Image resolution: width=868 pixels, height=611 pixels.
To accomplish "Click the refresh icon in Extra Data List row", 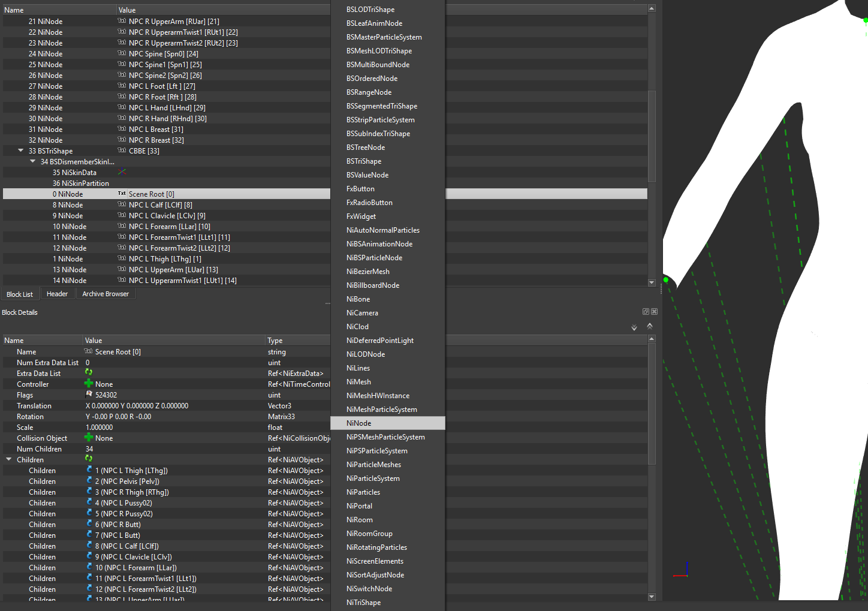I will [89, 373].
